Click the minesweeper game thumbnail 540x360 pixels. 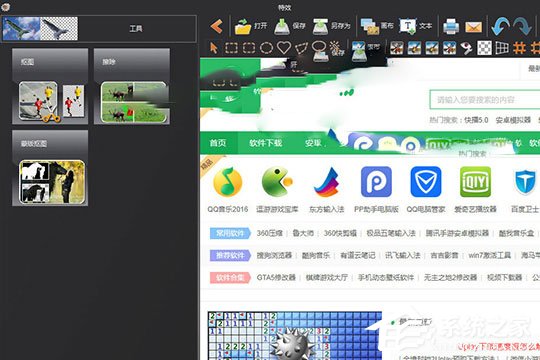295,336
